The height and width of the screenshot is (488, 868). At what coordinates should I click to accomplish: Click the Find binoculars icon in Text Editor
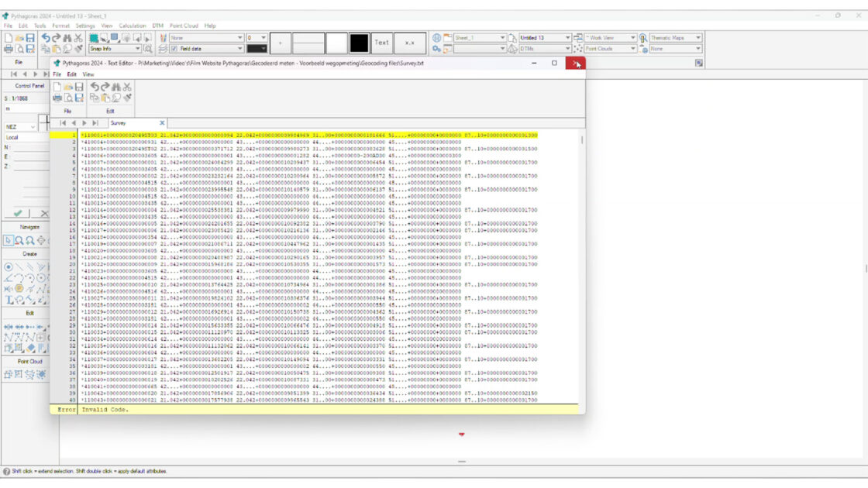point(116,87)
